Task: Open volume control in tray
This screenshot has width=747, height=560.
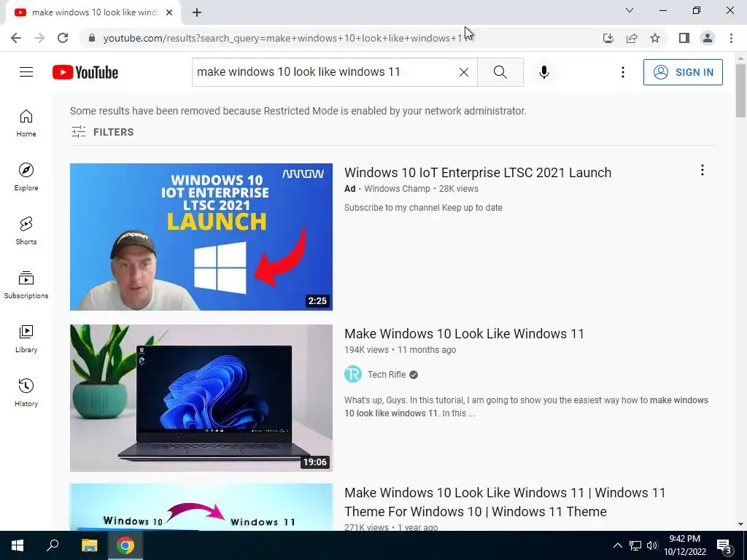Action: click(x=652, y=545)
